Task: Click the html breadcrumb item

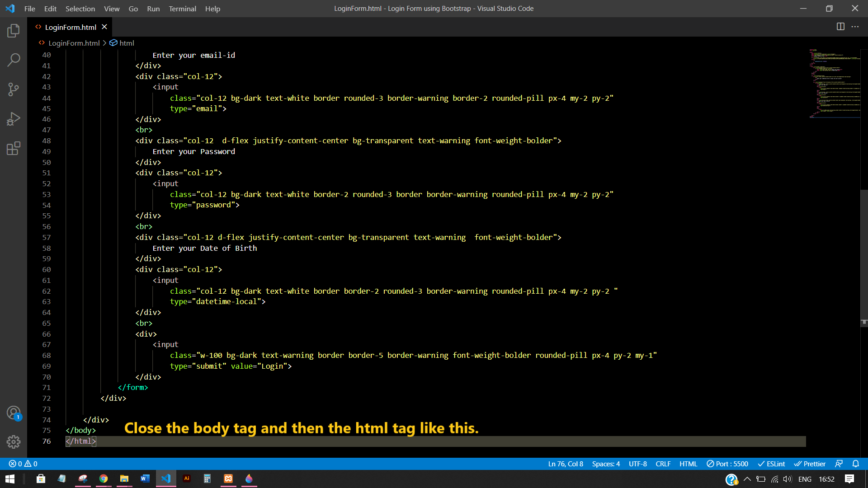Action: (127, 43)
